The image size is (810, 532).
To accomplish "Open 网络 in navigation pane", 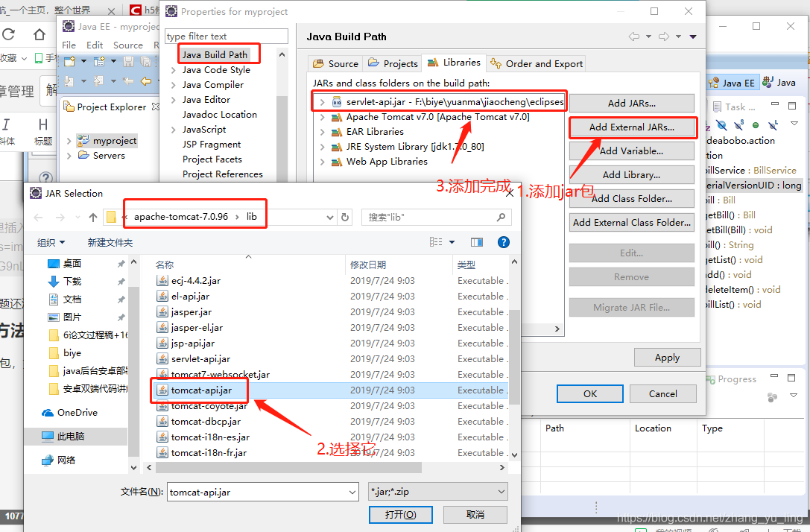I will [66, 460].
